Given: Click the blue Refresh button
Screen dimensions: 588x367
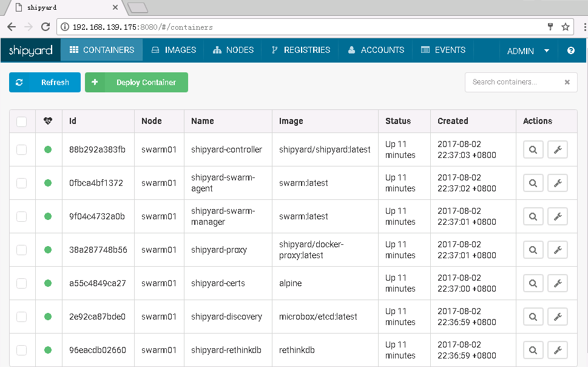Looking at the screenshot, I should coord(45,82).
